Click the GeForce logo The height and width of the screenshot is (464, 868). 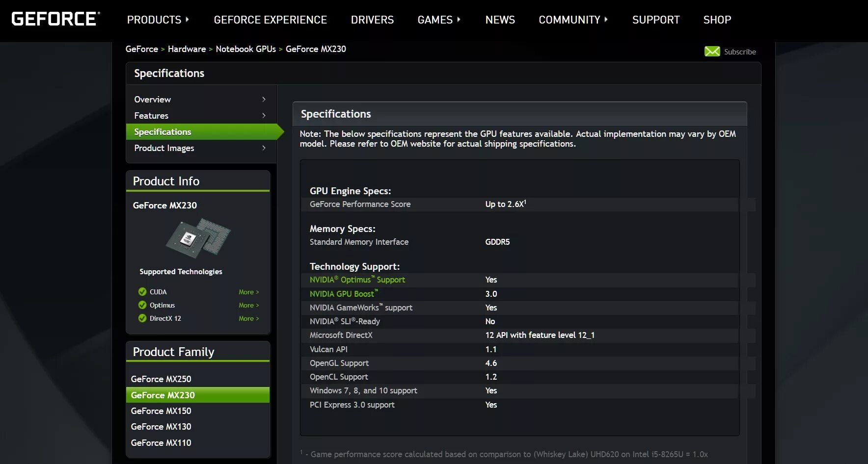click(x=55, y=19)
